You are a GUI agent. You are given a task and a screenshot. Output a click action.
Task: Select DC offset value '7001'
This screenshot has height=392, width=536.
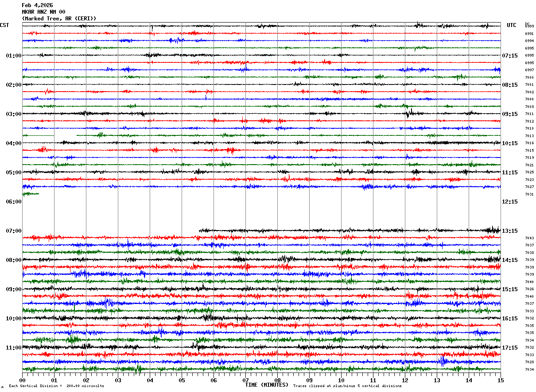[x=529, y=85]
